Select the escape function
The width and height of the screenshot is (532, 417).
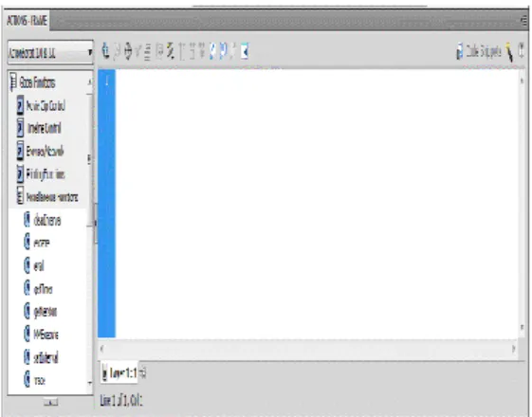tap(37, 243)
